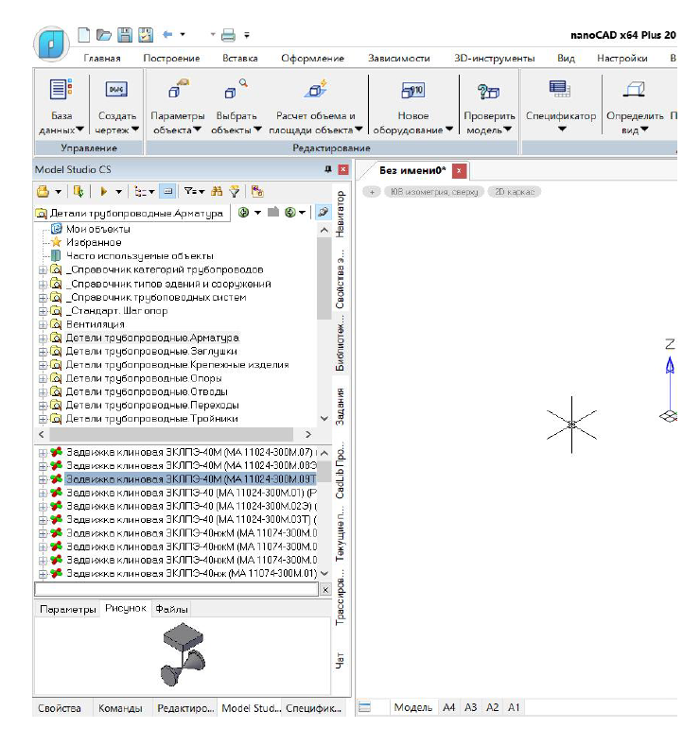Close the Без имени0 document tab
Screen dimensions: 700x746
[x=459, y=170]
